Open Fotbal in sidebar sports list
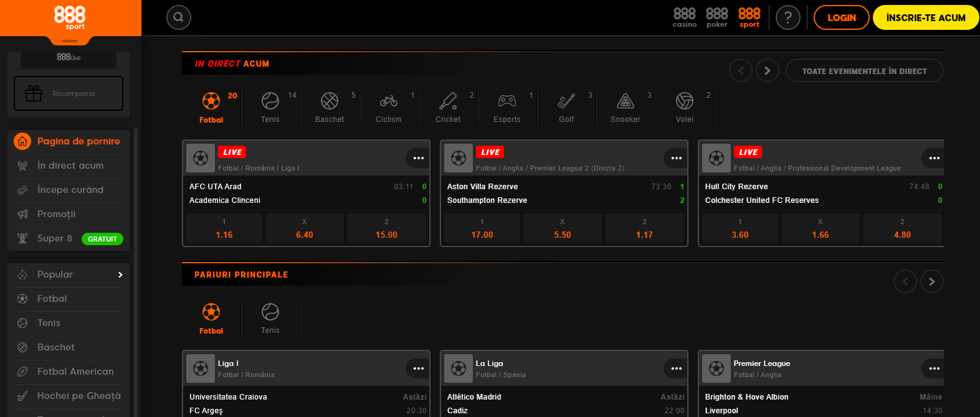 pyautogui.click(x=69, y=299)
